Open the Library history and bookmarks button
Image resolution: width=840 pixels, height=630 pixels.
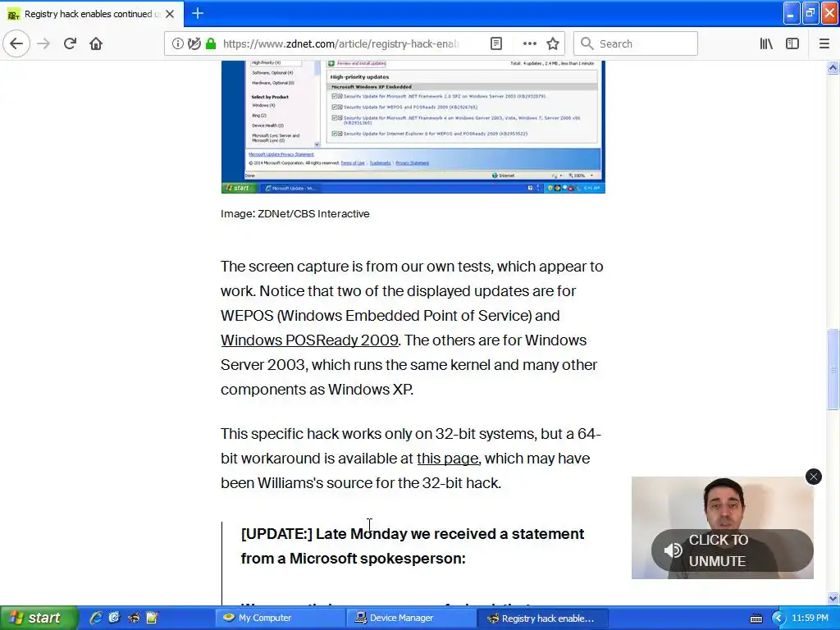coord(766,43)
